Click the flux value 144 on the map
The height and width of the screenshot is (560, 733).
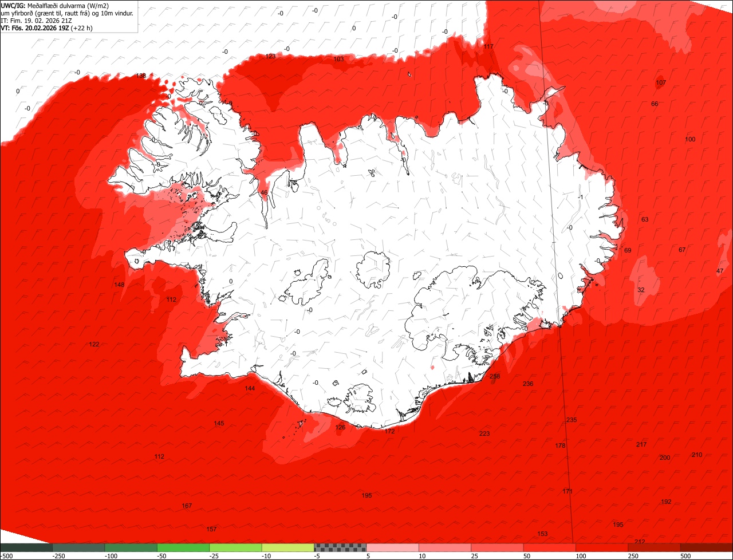pos(250,388)
